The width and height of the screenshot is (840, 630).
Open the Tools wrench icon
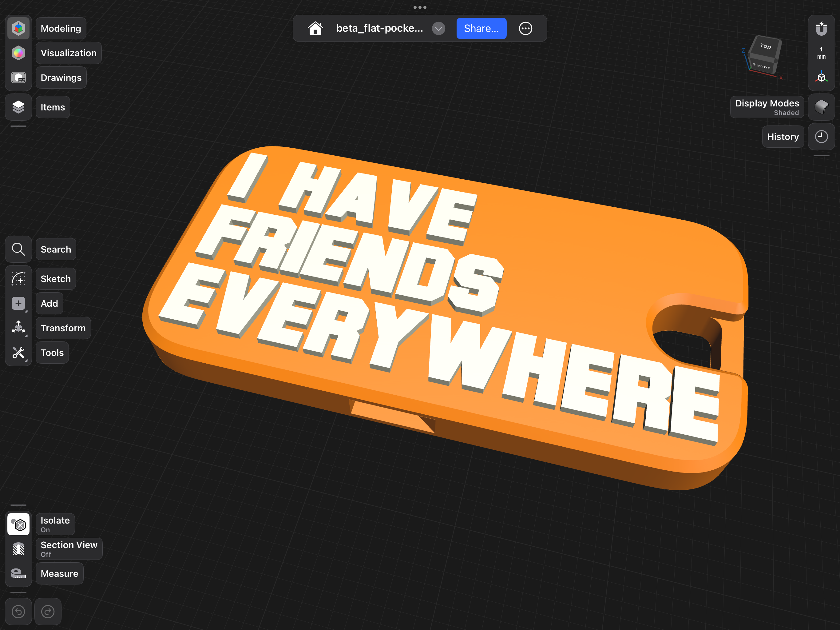(18, 353)
